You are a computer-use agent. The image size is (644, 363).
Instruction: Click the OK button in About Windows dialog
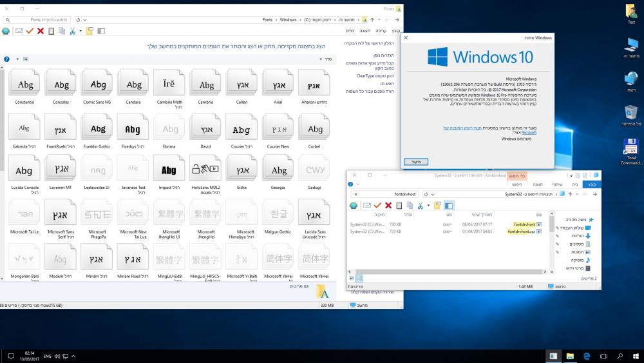[415, 162]
